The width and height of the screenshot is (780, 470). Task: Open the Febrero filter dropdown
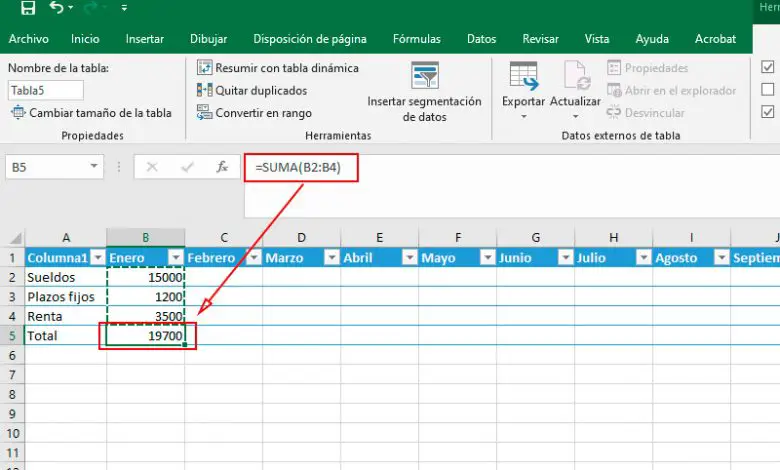(x=254, y=257)
